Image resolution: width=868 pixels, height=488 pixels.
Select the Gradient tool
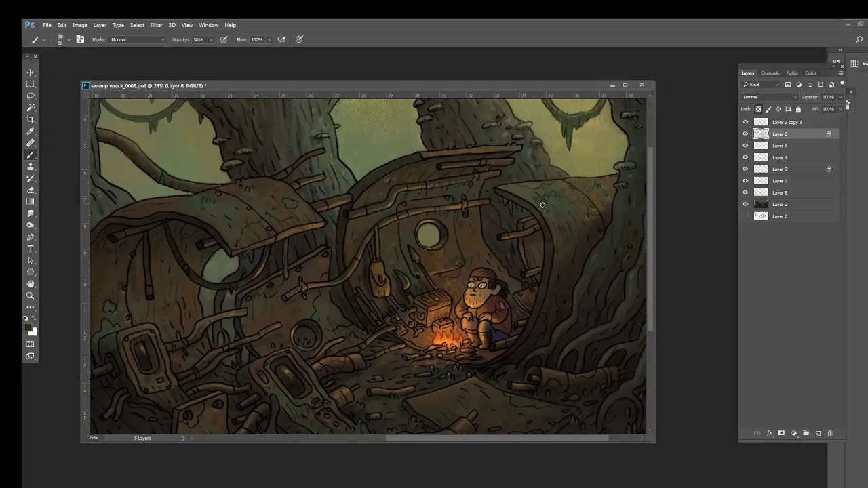(x=30, y=202)
